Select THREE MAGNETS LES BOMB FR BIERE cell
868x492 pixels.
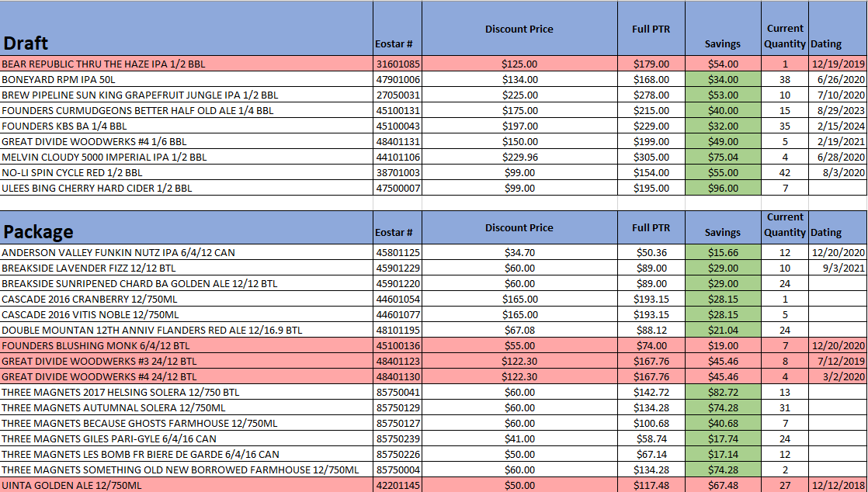[186, 454]
